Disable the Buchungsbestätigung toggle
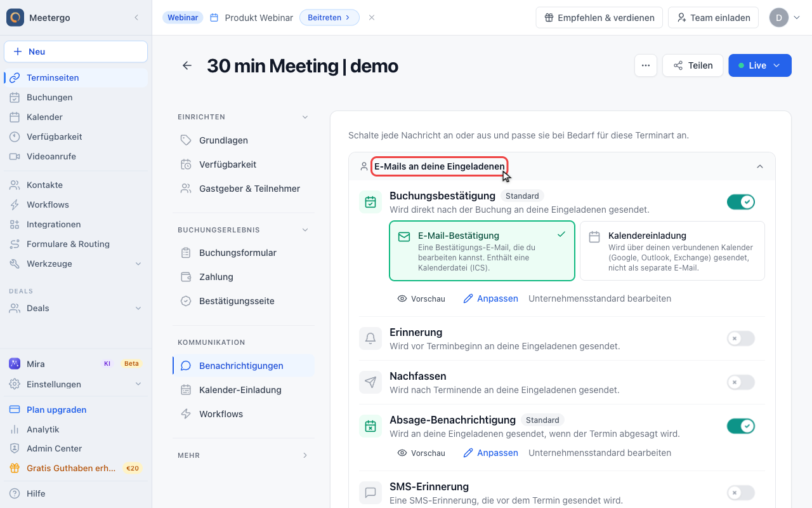The height and width of the screenshot is (508, 812). tap(741, 202)
